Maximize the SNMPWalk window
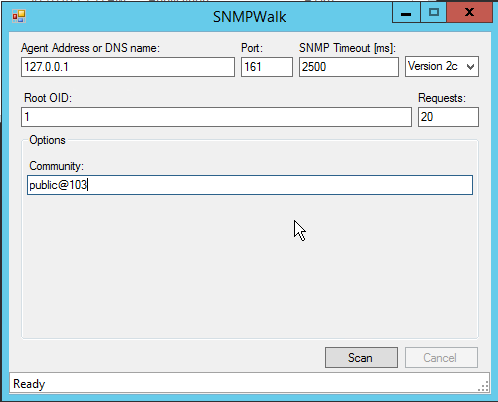 [433, 12]
